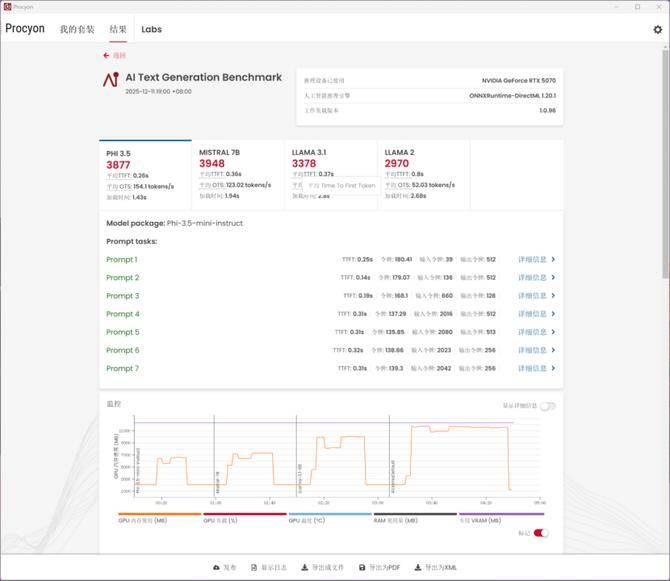The height and width of the screenshot is (581, 670).
Task: Expand Prompt 4 details chevron
Action: 553,314
